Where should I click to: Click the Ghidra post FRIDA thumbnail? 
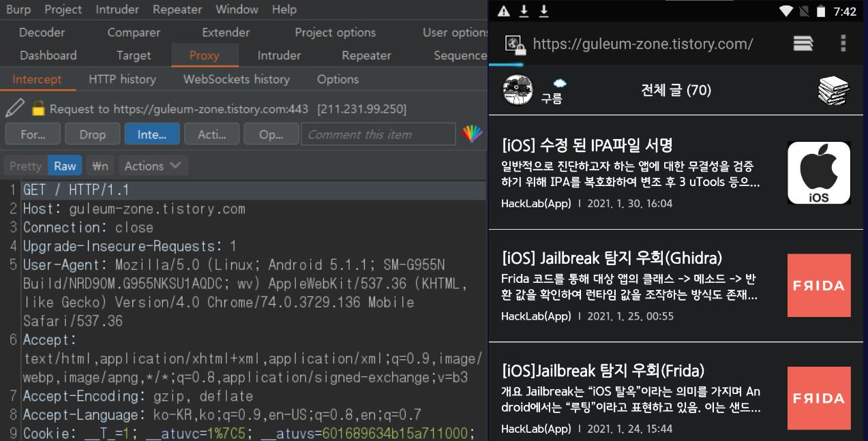pyautogui.click(x=819, y=286)
